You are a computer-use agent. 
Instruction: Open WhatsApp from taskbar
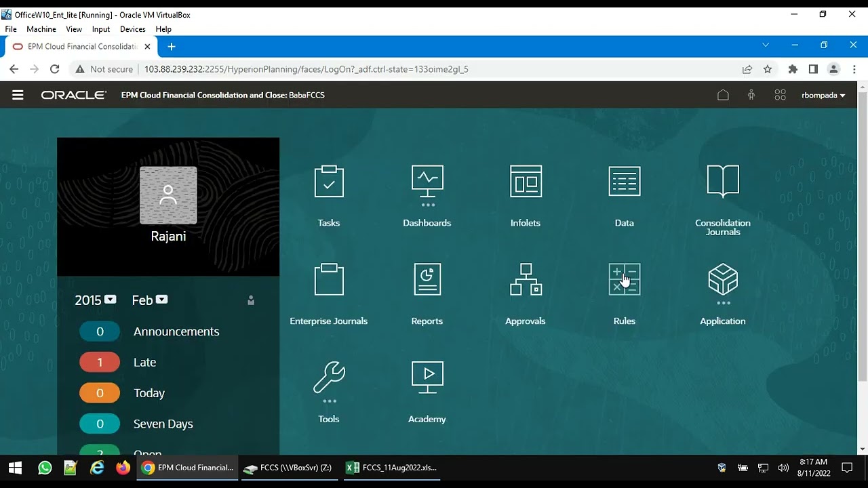(45, 468)
